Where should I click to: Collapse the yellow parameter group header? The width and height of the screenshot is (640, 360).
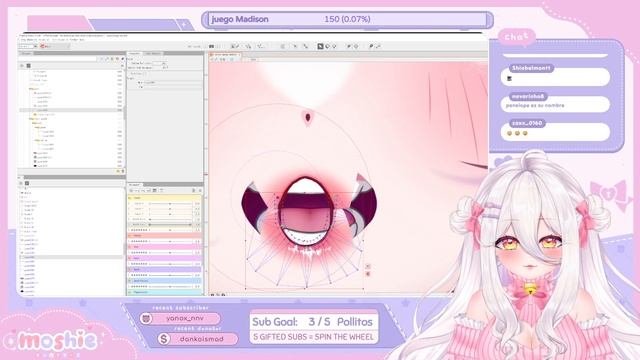165,198
